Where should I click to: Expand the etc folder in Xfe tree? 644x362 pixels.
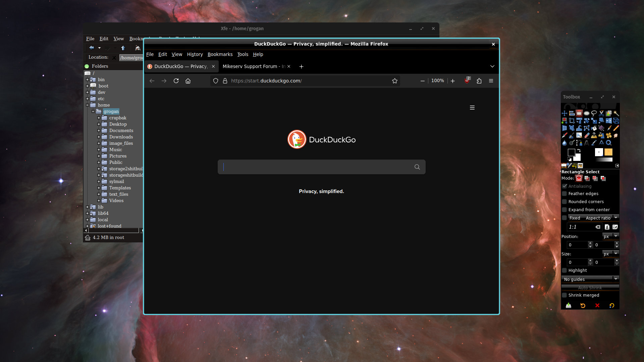point(88,99)
